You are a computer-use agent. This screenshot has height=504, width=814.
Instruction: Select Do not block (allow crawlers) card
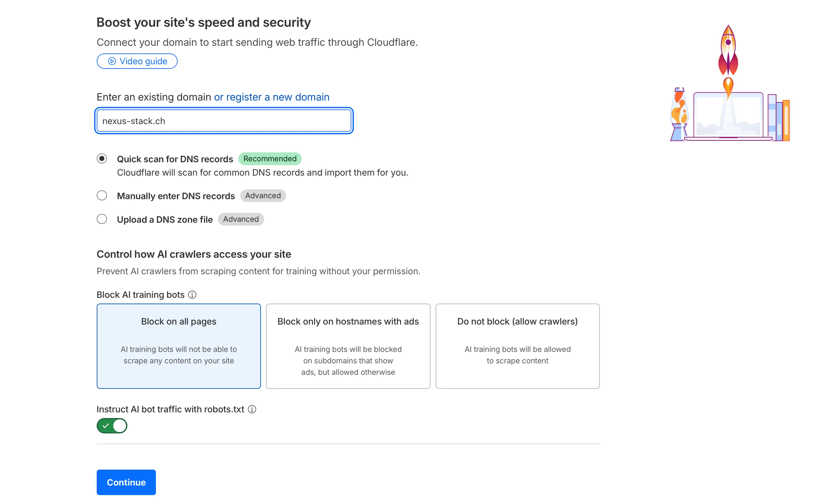tap(517, 346)
